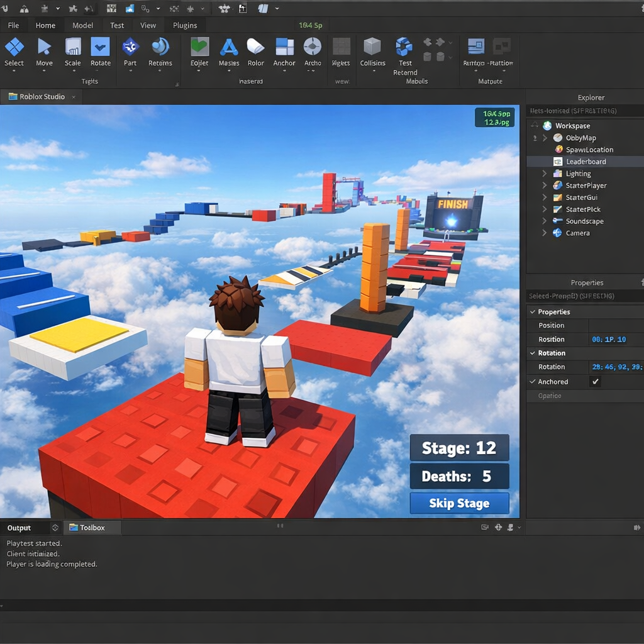Image resolution: width=644 pixels, height=644 pixels.
Task: Click the Stage: 12 label
Action: (x=459, y=448)
